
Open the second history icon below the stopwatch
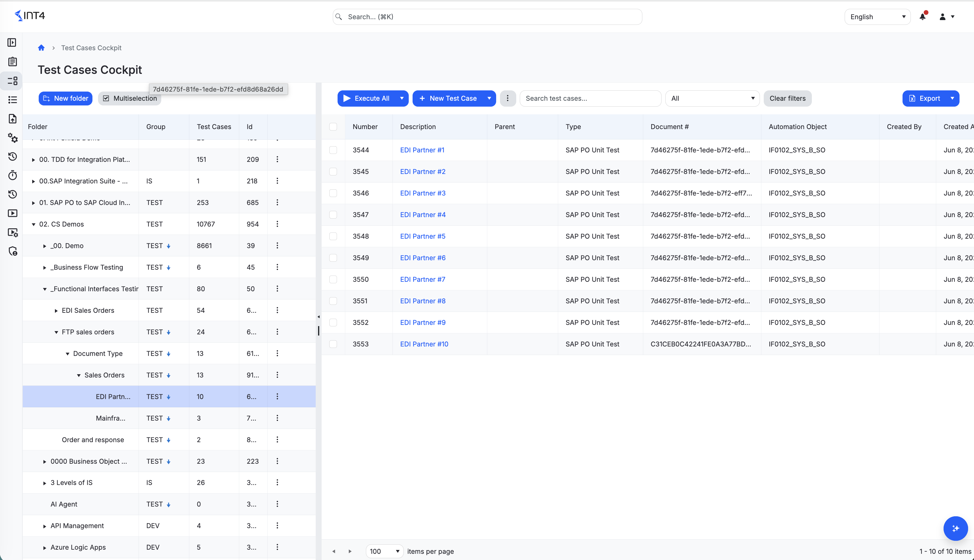click(x=12, y=194)
